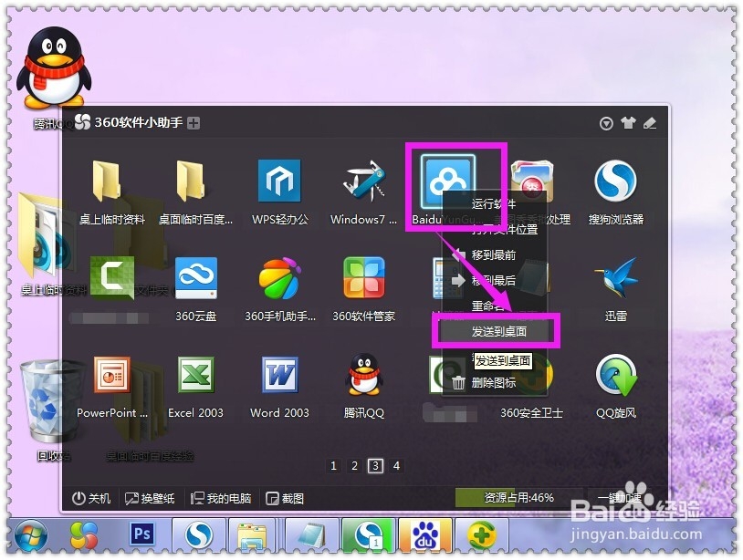This screenshot has width=743, height=560.
Task: Click the 一键加速 button
Action: [620, 498]
